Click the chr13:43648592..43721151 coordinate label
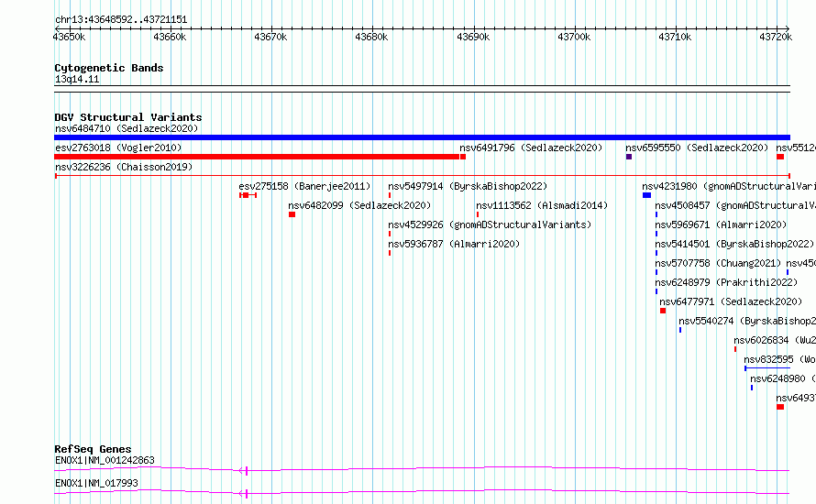The image size is (816, 504). pos(121,20)
